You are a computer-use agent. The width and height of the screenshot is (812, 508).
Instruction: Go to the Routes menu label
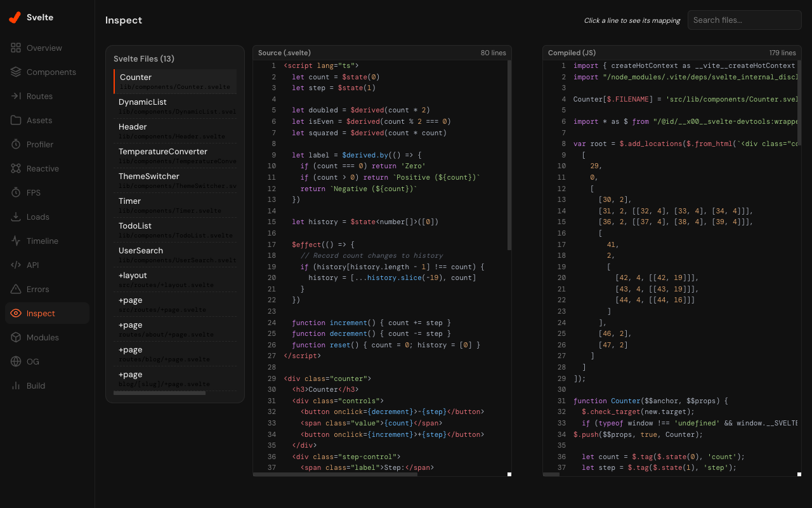(39, 96)
